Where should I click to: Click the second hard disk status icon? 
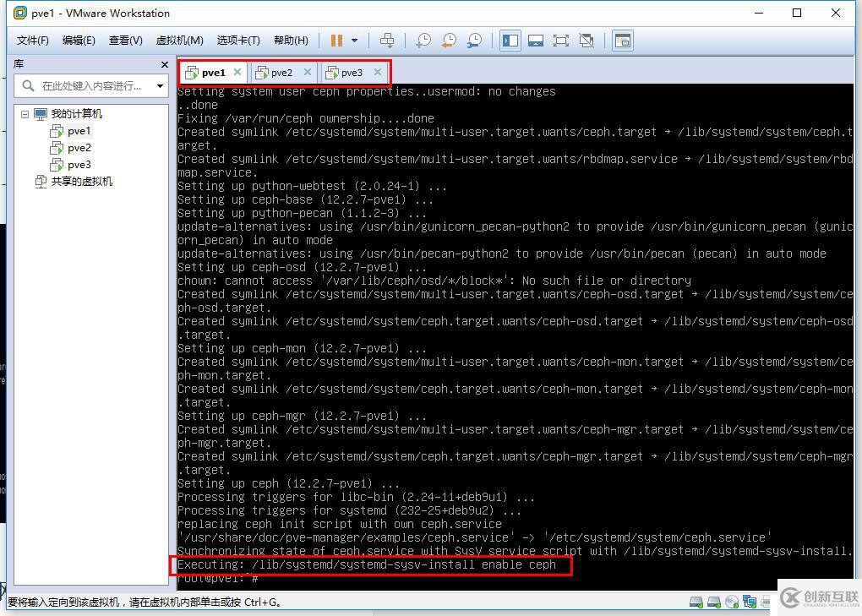[x=713, y=602]
